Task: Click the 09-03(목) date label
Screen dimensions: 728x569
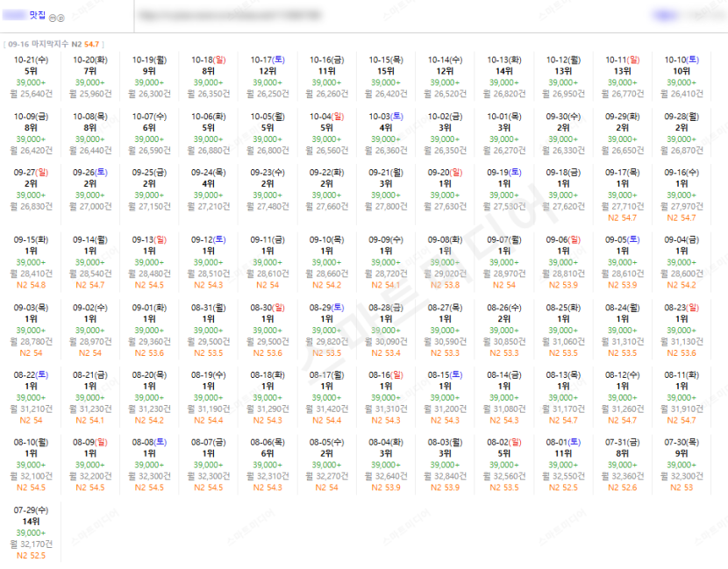Action: [31, 308]
